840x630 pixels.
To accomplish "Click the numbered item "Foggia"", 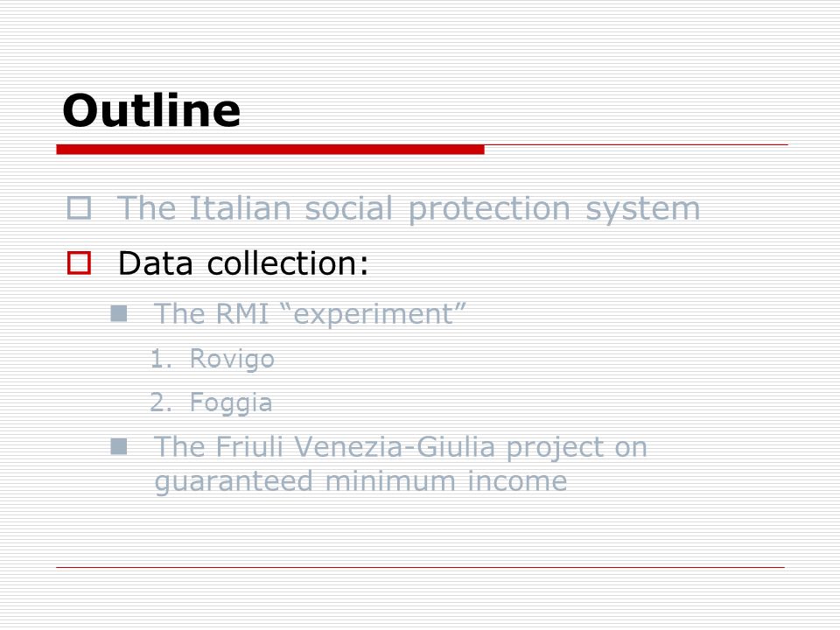I will point(231,402).
